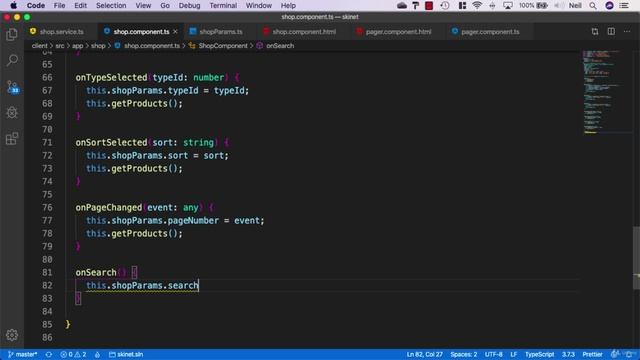Click the cloud icon in menu bar
Image resolution: width=640 pixels, height=360 pixels.
click(402, 5)
